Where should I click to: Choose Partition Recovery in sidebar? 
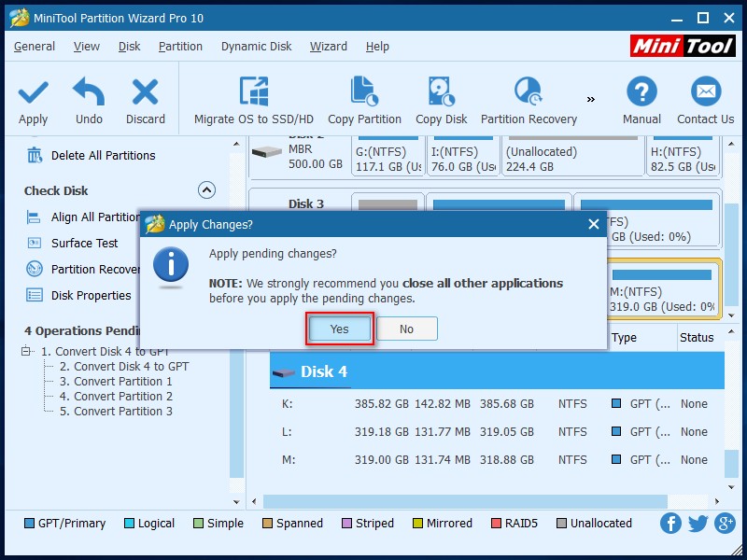83,269
